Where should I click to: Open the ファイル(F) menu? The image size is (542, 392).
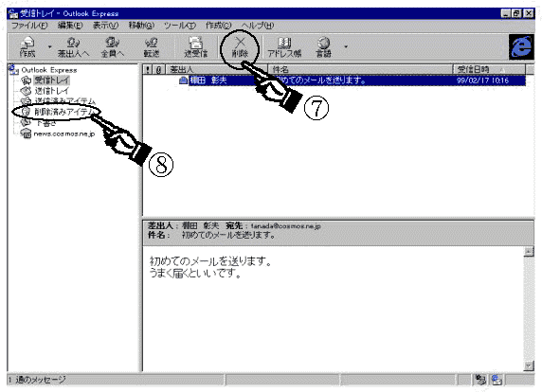pos(29,26)
